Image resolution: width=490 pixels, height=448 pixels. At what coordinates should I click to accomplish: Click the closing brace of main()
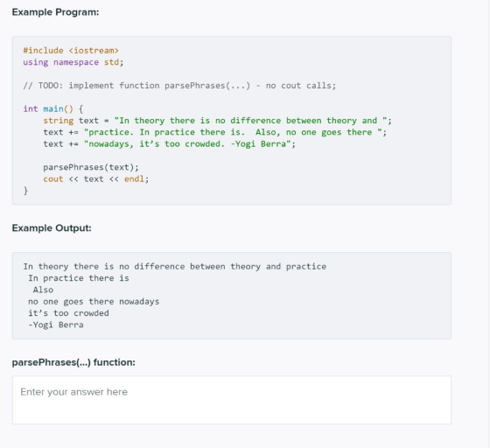tap(25, 191)
